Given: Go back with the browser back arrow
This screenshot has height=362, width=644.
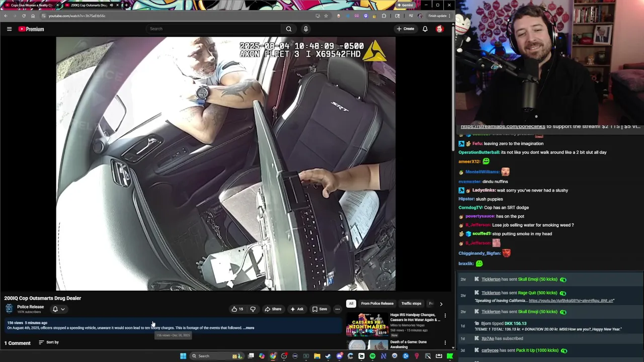Looking at the screenshot, I should pyautogui.click(x=6, y=16).
